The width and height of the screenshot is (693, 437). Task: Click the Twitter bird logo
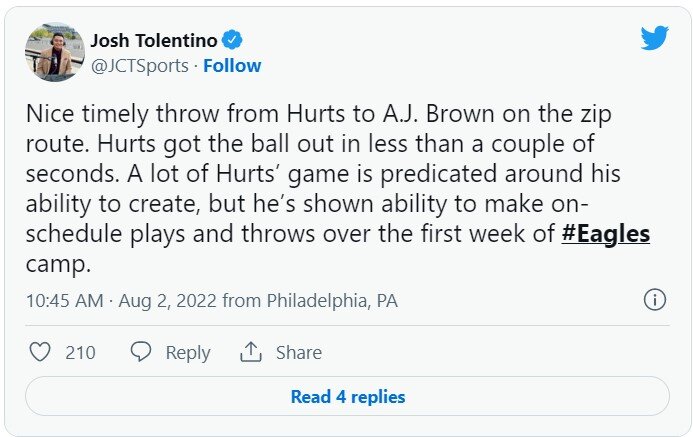(654, 40)
